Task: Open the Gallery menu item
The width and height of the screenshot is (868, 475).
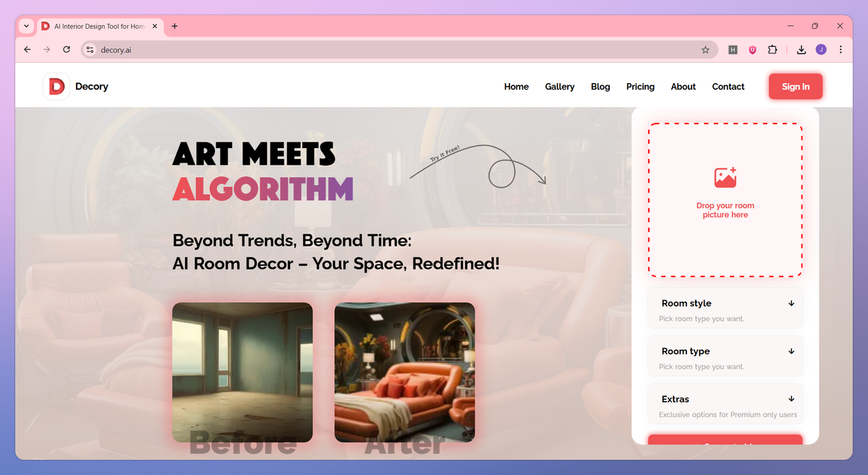Action: [560, 87]
